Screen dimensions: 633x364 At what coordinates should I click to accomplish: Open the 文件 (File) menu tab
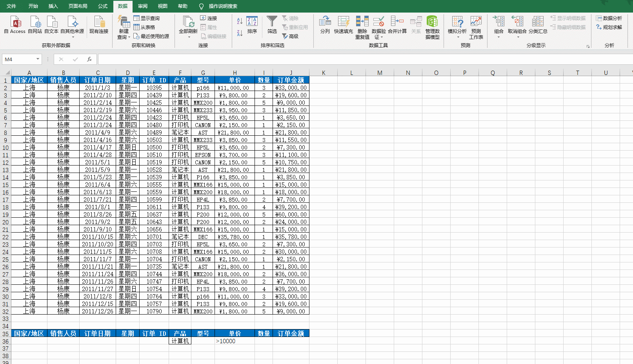tap(11, 6)
